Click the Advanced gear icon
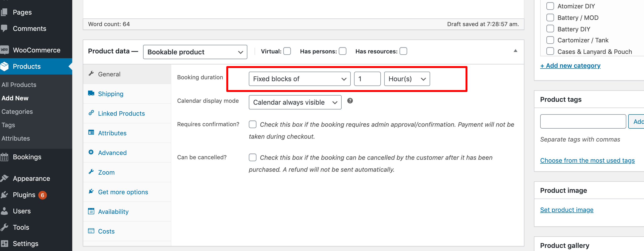Image resolution: width=644 pixels, height=251 pixels. click(91, 152)
